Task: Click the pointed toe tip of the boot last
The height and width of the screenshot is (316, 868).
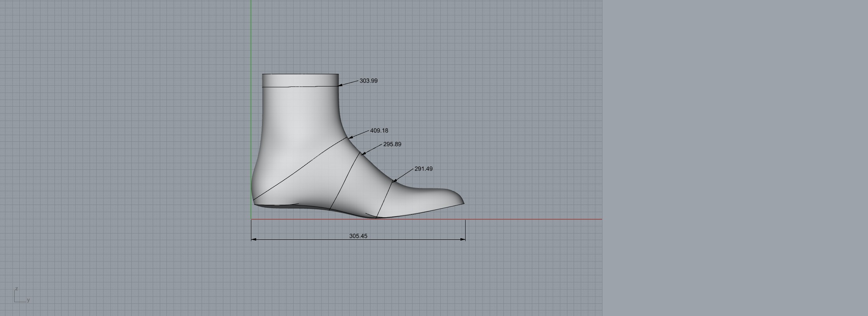Action: coord(463,203)
